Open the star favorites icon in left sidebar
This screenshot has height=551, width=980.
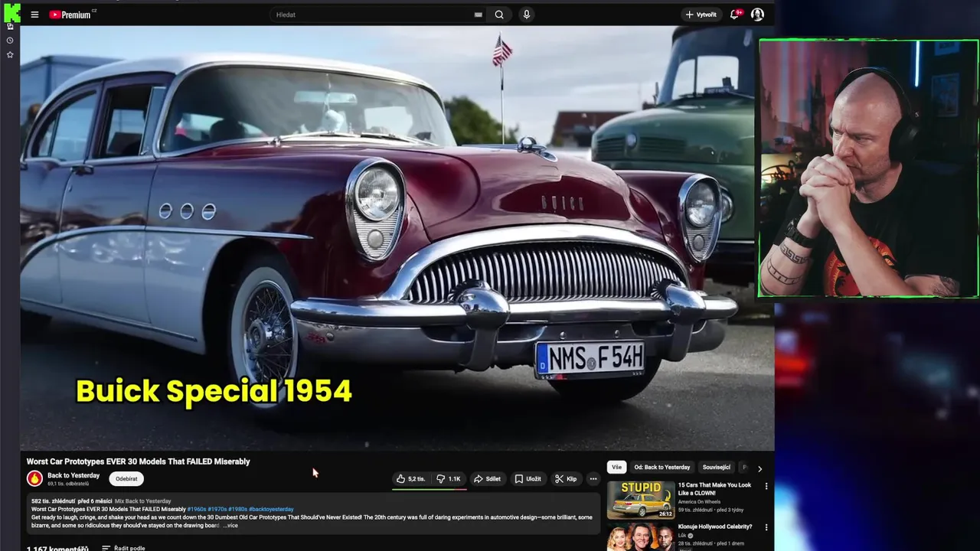[x=10, y=55]
